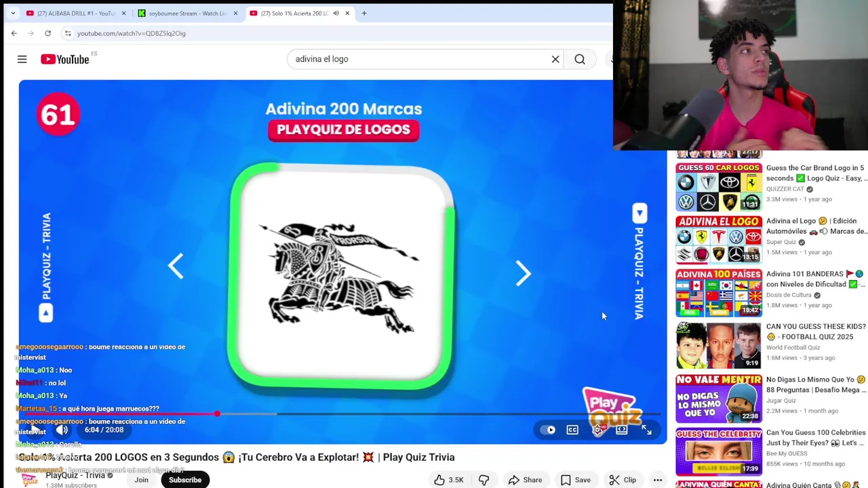Open more actions three-dot menu under video
868x488 pixels.
[658, 480]
